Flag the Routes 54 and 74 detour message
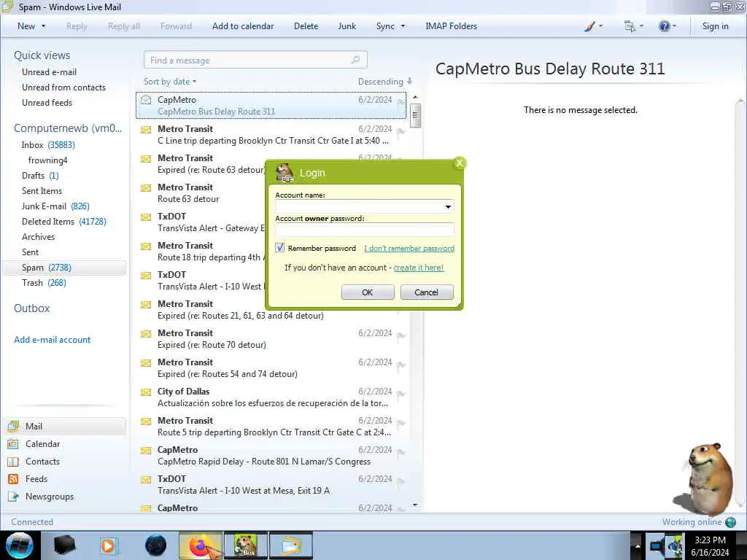The width and height of the screenshot is (747, 560). [x=400, y=366]
